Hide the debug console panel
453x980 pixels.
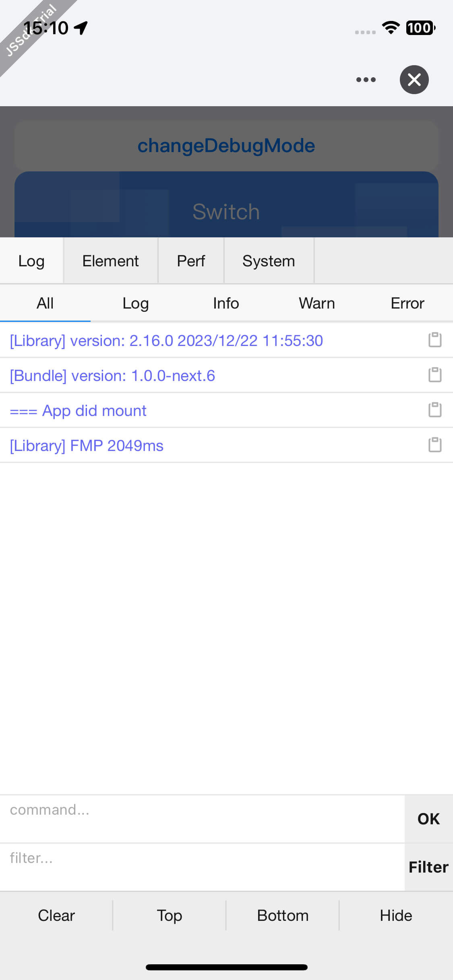pos(396,915)
